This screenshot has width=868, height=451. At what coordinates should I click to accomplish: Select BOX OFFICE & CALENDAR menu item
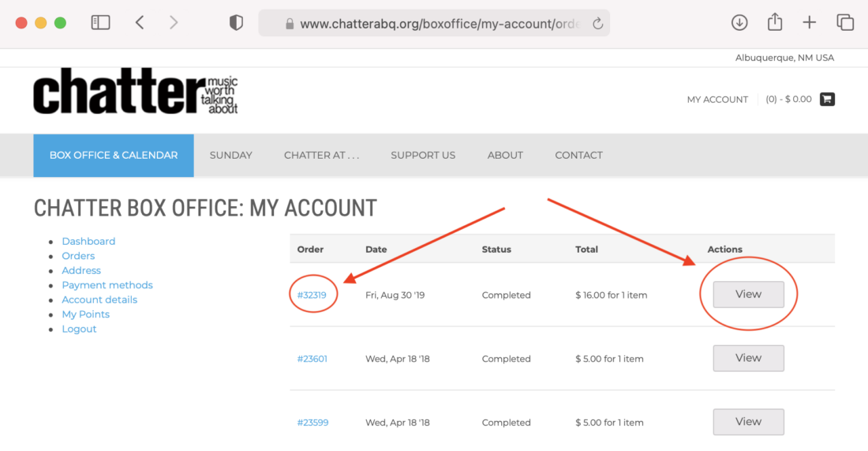pos(114,156)
